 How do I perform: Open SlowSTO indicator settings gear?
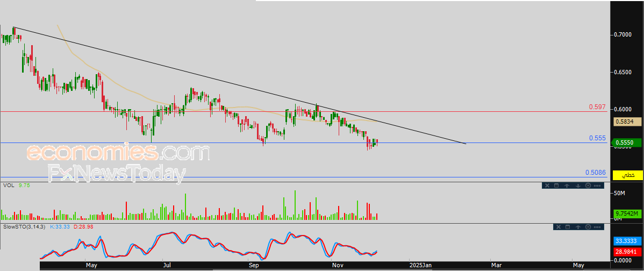coord(588,227)
